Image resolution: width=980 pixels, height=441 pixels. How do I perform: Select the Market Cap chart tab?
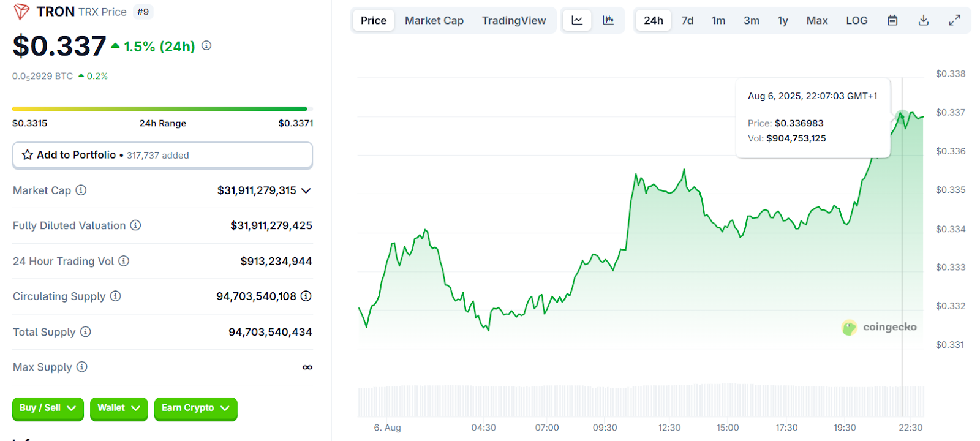click(434, 20)
